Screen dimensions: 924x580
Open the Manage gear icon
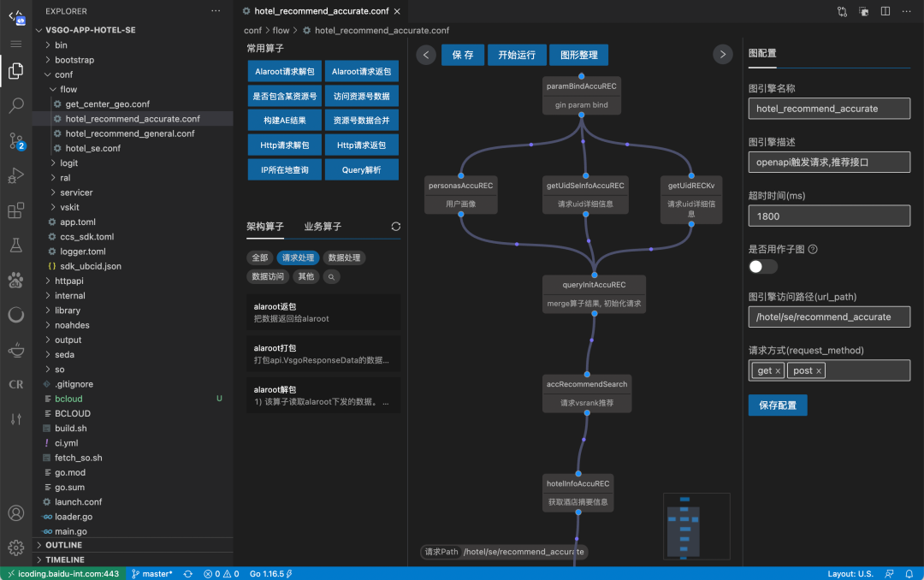pos(16,547)
